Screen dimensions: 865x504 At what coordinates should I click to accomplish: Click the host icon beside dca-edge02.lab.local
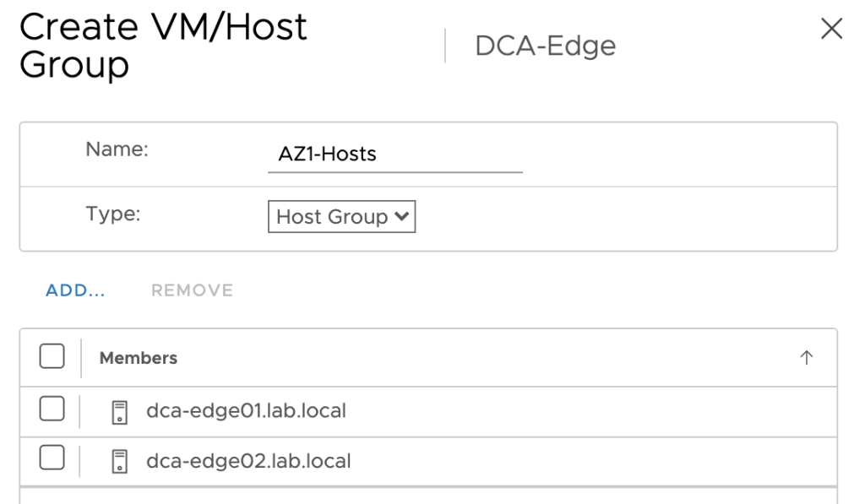[120, 462]
